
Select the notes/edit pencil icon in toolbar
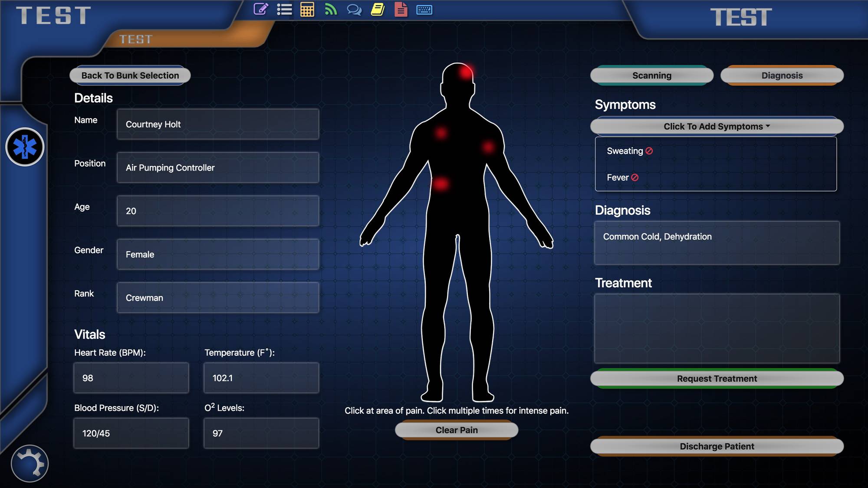point(260,9)
